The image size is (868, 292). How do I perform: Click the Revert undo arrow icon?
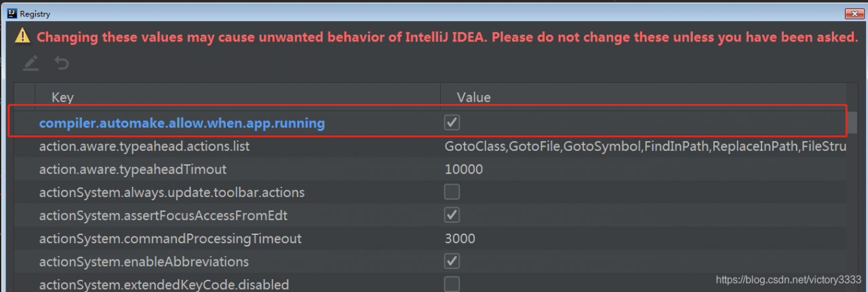point(62,63)
